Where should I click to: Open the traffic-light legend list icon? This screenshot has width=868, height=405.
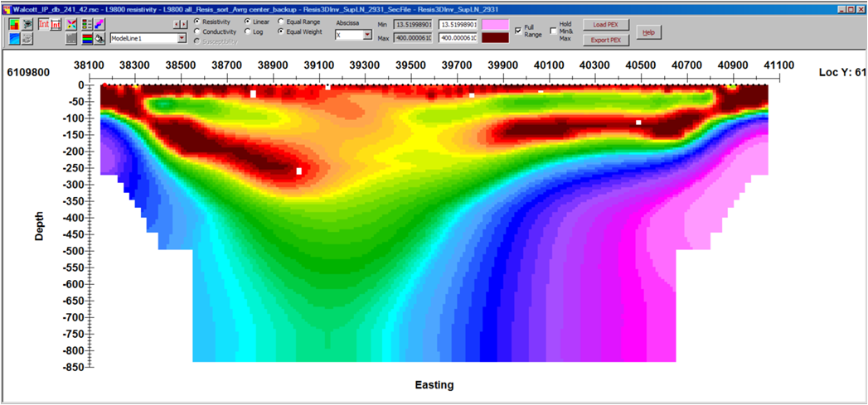[x=87, y=24]
